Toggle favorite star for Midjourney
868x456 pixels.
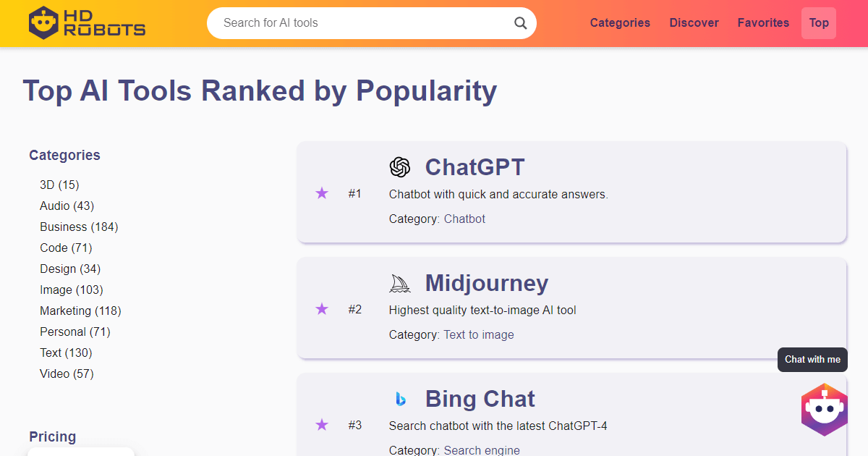coord(322,309)
